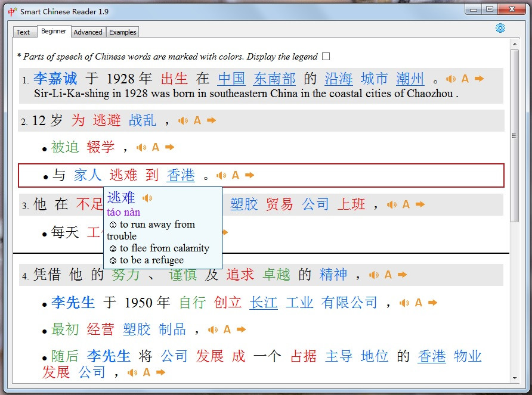
Task: Play audio for sentence 4 ending 精神
Action: [374, 275]
